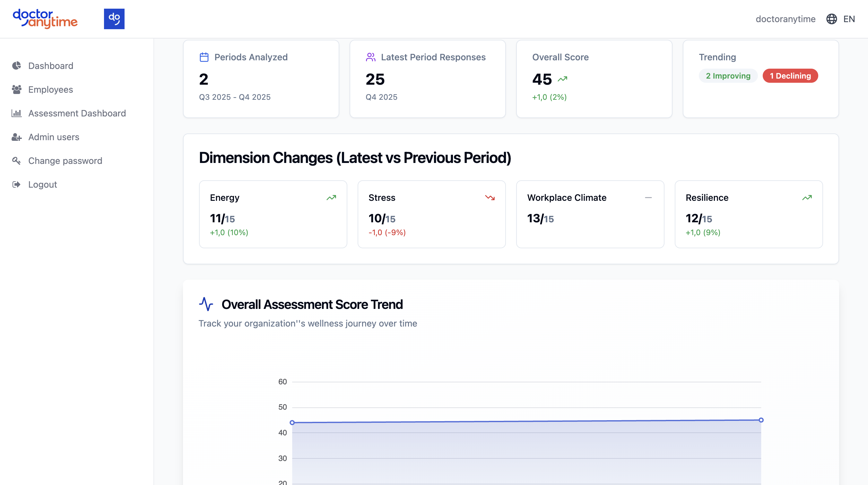This screenshot has height=485, width=868.
Task: Click the globe language icon
Action: coord(831,19)
